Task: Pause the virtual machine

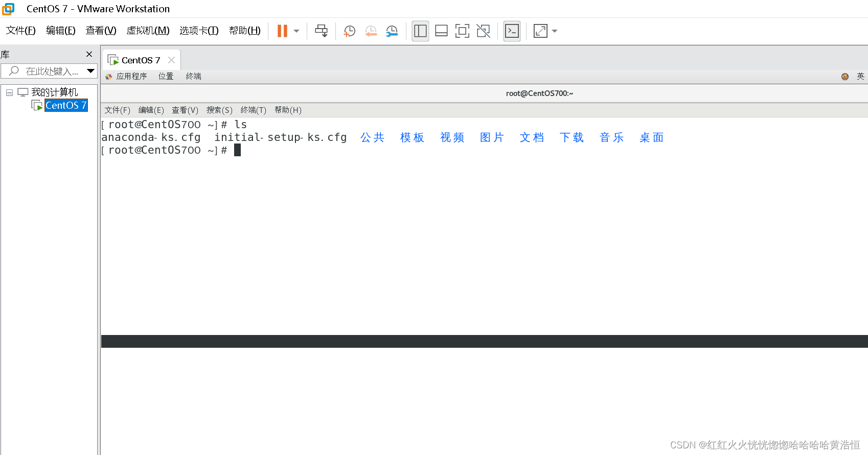Action: coord(282,31)
